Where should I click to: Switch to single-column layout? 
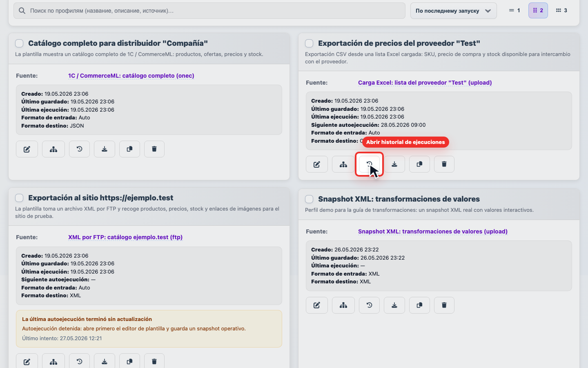coord(514,11)
